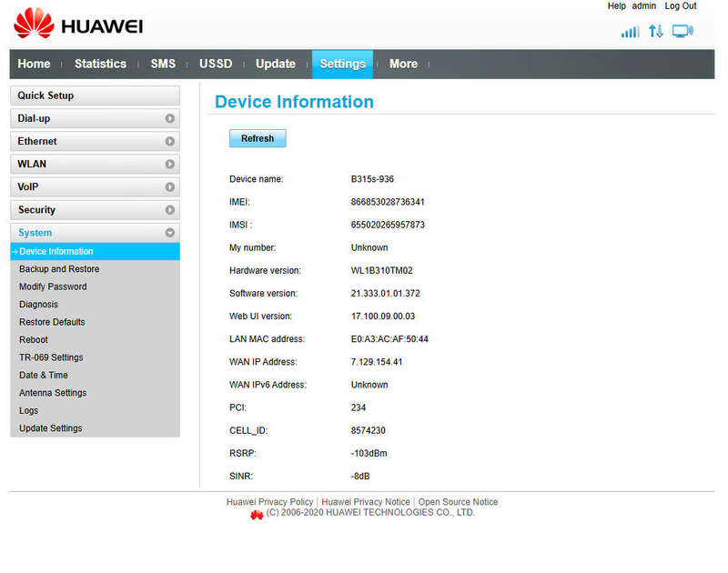Click hardware version WL1B310TM02
The width and height of the screenshot is (728, 573).
pyautogui.click(x=381, y=270)
